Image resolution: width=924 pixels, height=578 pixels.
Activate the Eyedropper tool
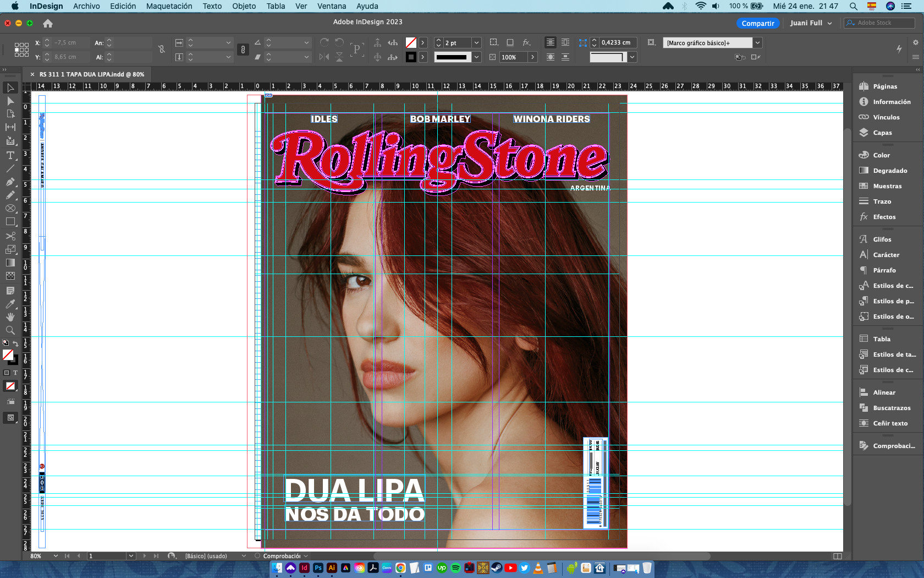pyautogui.click(x=10, y=304)
